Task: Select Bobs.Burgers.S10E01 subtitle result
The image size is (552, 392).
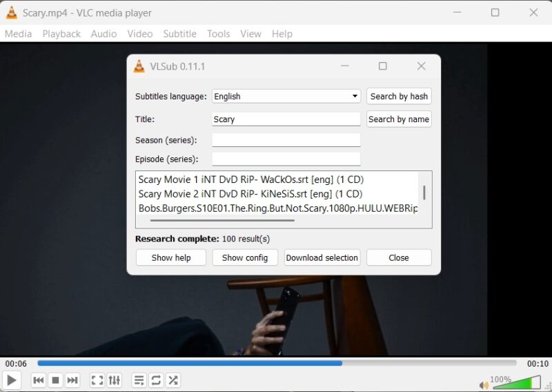Action: click(x=278, y=208)
